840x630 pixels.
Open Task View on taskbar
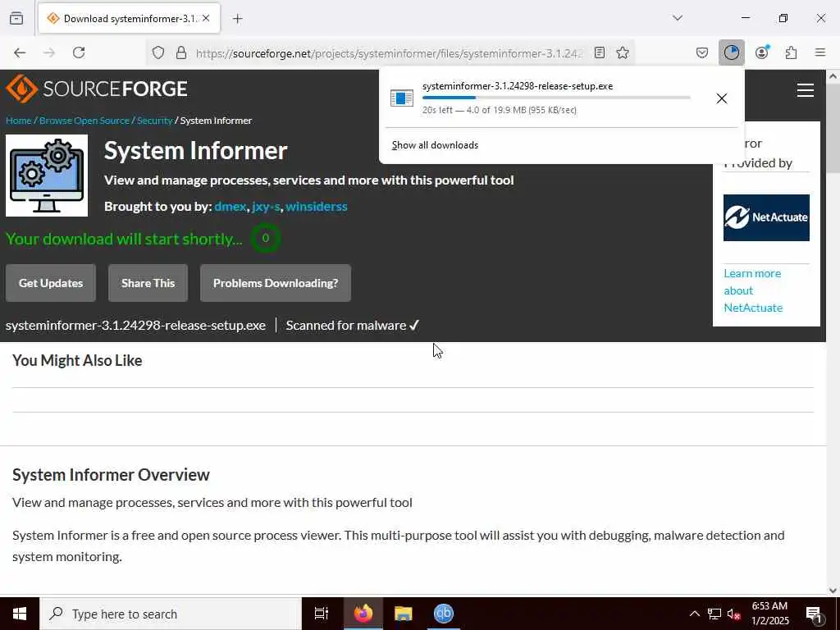[x=322, y=614]
